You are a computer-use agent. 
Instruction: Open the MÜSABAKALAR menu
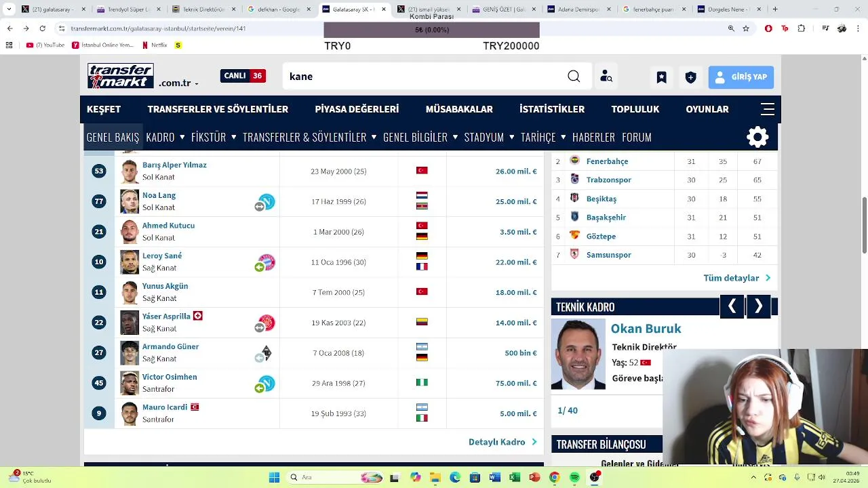click(459, 109)
